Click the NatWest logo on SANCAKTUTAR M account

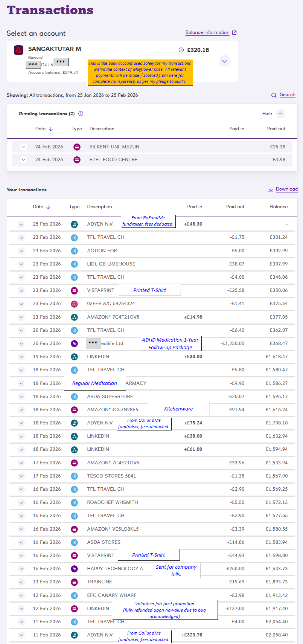[x=19, y=50]
